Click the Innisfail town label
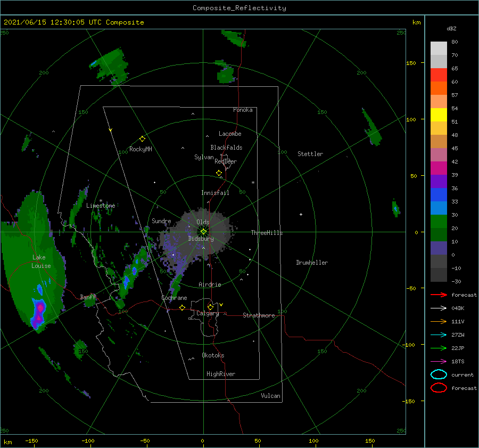This screenshot has height=448, width=479. tap(215, 193)
